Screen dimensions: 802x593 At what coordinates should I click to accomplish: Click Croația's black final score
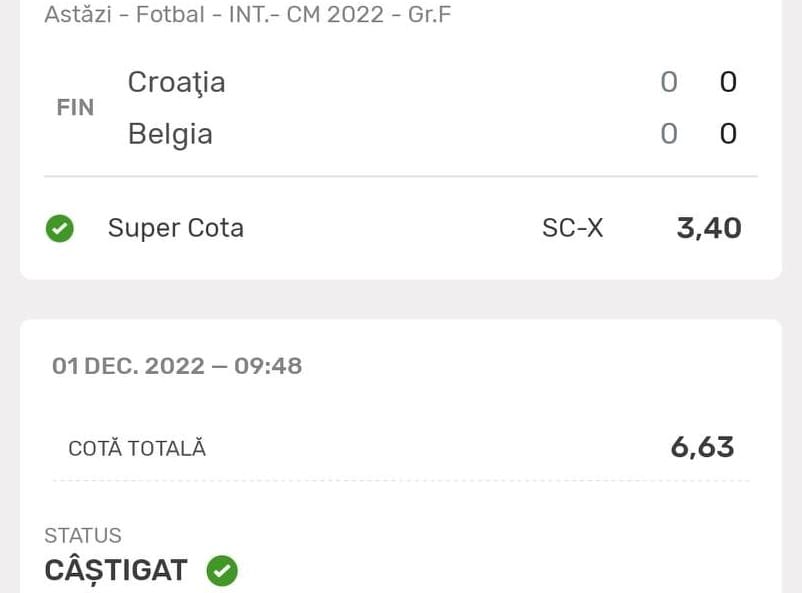[728, 82]
